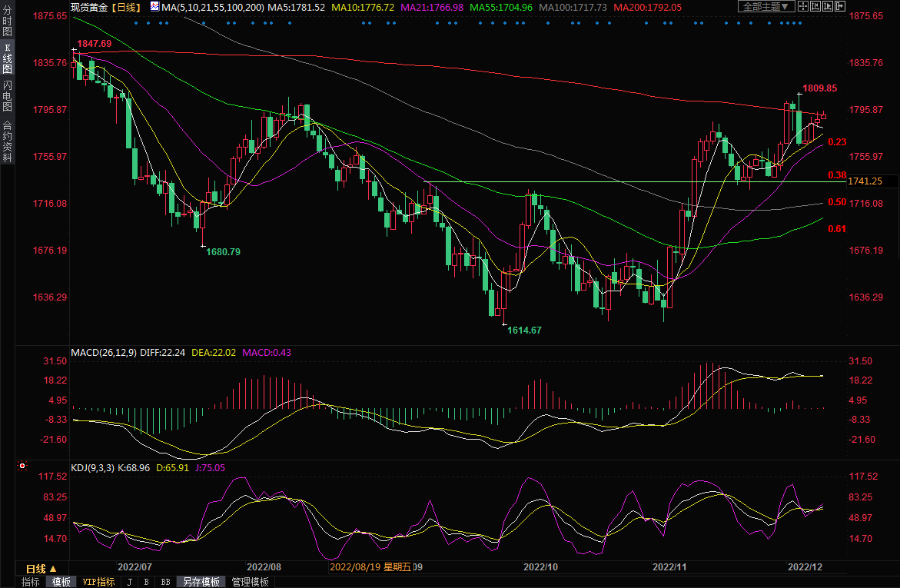Viewport: 900px width, 588px height.
Task: Click the MA indicator chart icon
Action: coord(154,7)
